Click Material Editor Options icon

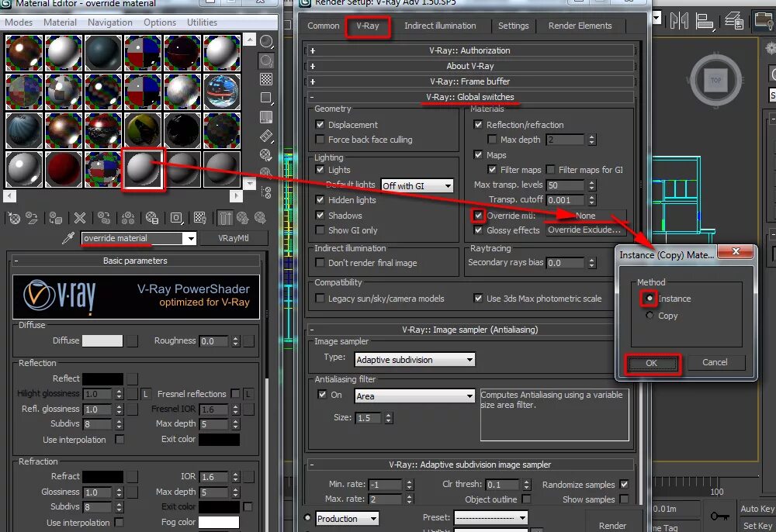tap(266, 155)
